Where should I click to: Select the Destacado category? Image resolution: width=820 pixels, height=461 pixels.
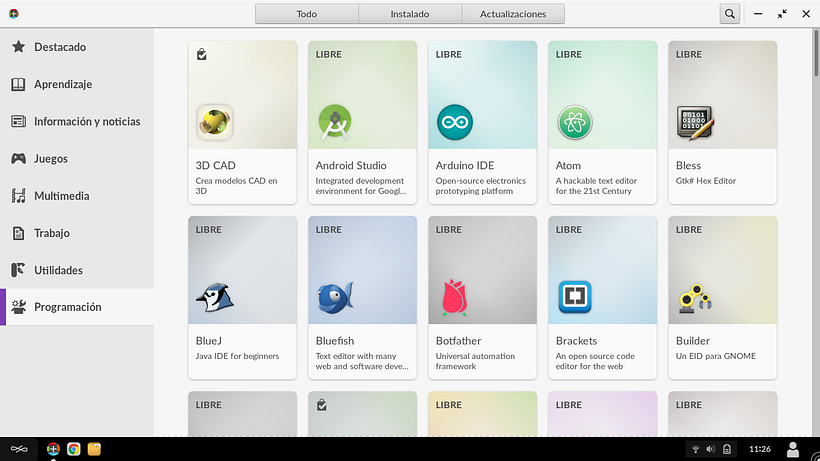(x=77, y=47)
